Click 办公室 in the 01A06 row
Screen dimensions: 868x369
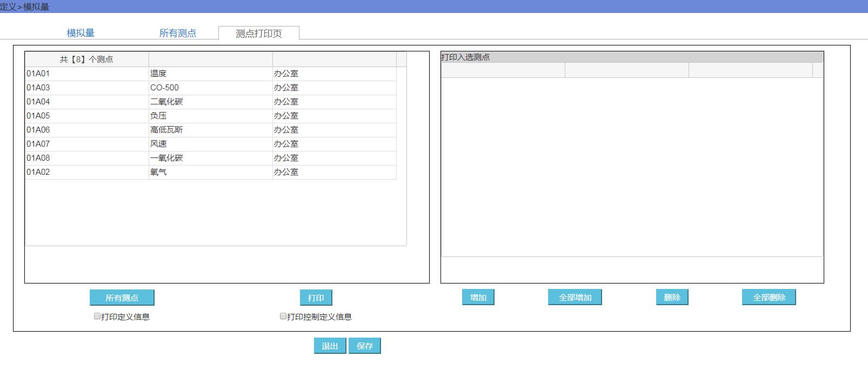335,130
